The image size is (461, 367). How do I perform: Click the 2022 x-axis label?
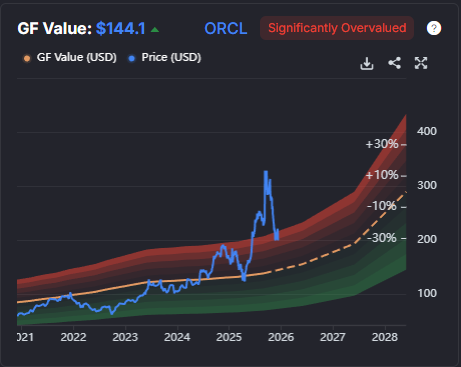point(73,337)
